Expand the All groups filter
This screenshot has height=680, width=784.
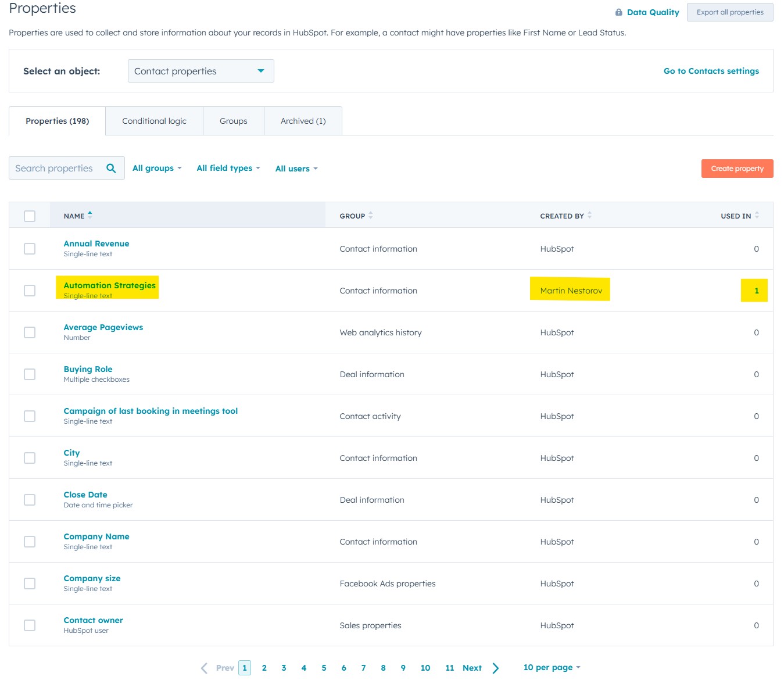(x=157, y=169)
